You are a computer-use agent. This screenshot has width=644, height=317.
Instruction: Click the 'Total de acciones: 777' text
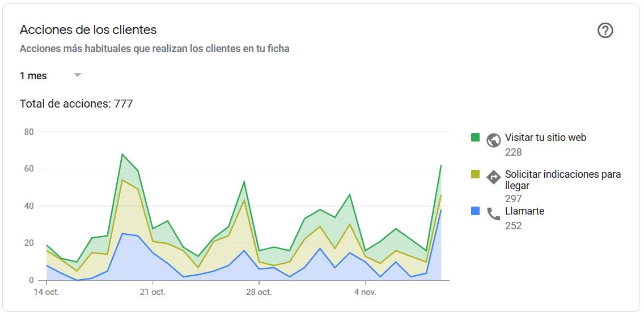(x=76, y=104)
